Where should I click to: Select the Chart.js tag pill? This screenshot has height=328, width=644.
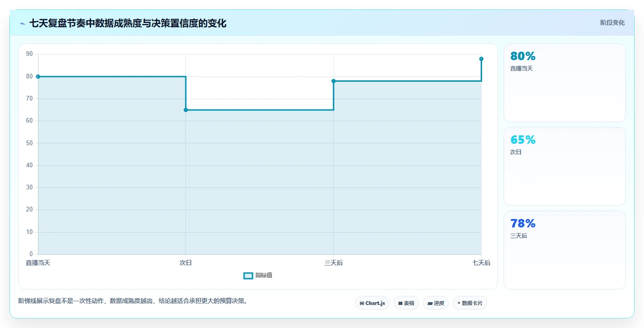(372, 303)
